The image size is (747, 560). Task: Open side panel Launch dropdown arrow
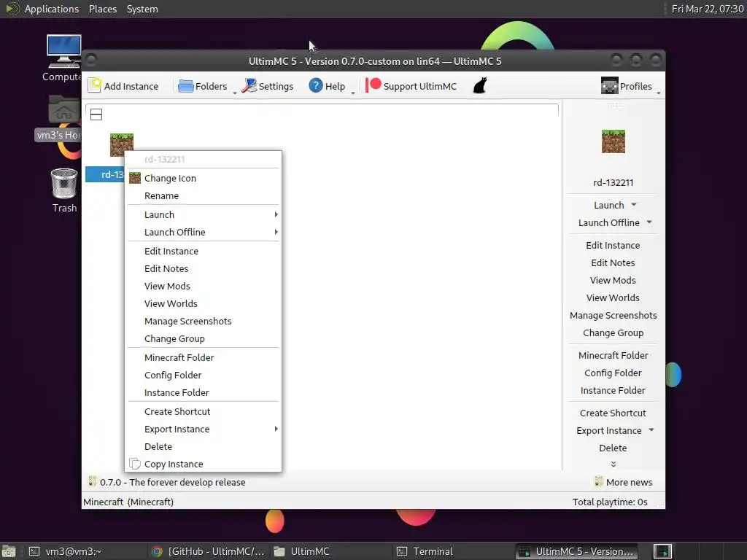(634, 205)
